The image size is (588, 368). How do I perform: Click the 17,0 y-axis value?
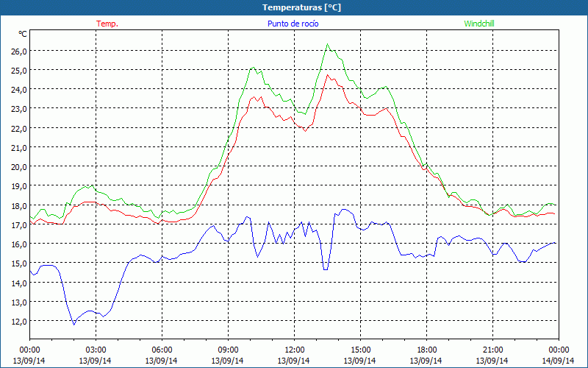pyautogui.click(x=19, y=225)
